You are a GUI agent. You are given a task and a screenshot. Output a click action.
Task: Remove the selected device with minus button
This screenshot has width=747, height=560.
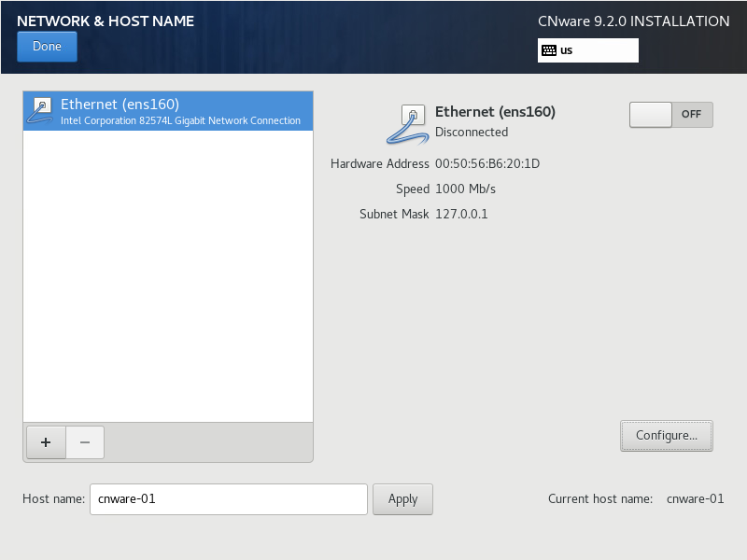[x=85, y=442]
